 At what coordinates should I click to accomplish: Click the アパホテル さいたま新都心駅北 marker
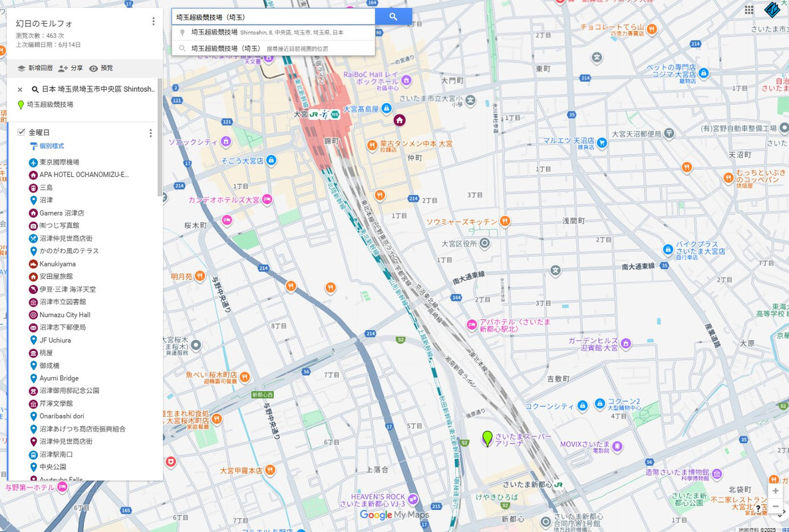tap(472, 325)
